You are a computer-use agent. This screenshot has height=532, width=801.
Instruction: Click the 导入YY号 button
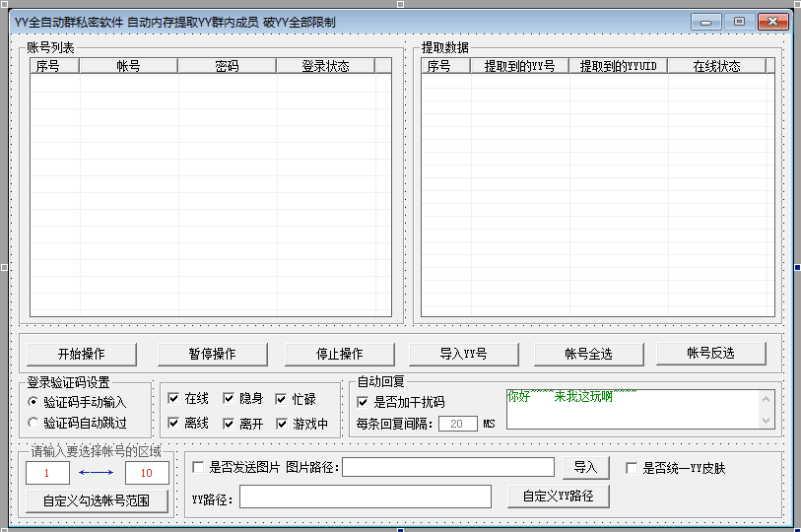point(463,354)
